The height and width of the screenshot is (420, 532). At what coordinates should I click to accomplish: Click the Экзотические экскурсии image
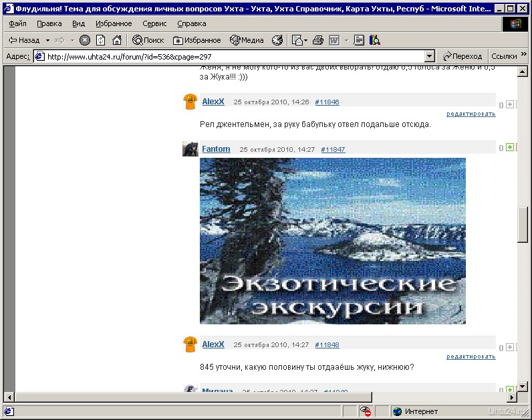[333, 241]
